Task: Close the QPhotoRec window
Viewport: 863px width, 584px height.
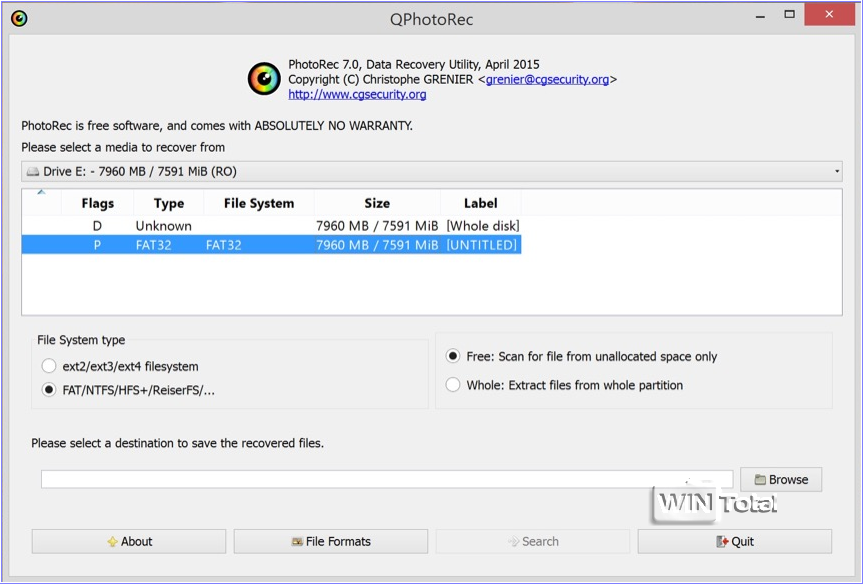Action: [829, 15]
